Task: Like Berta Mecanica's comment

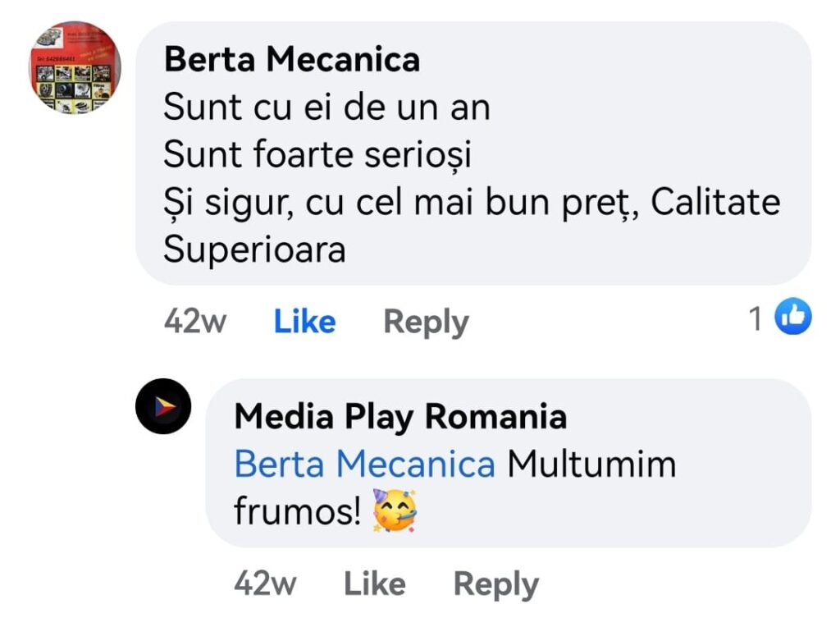Action: pos(304,322)
